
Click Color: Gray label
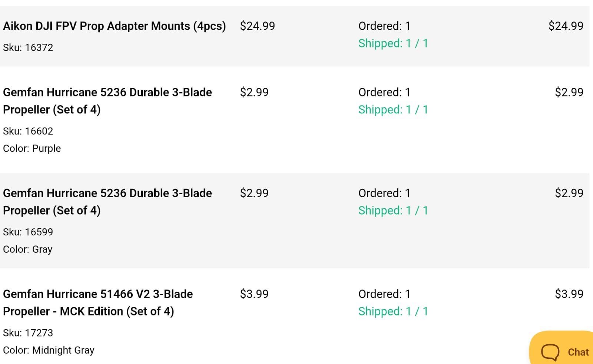28,249
